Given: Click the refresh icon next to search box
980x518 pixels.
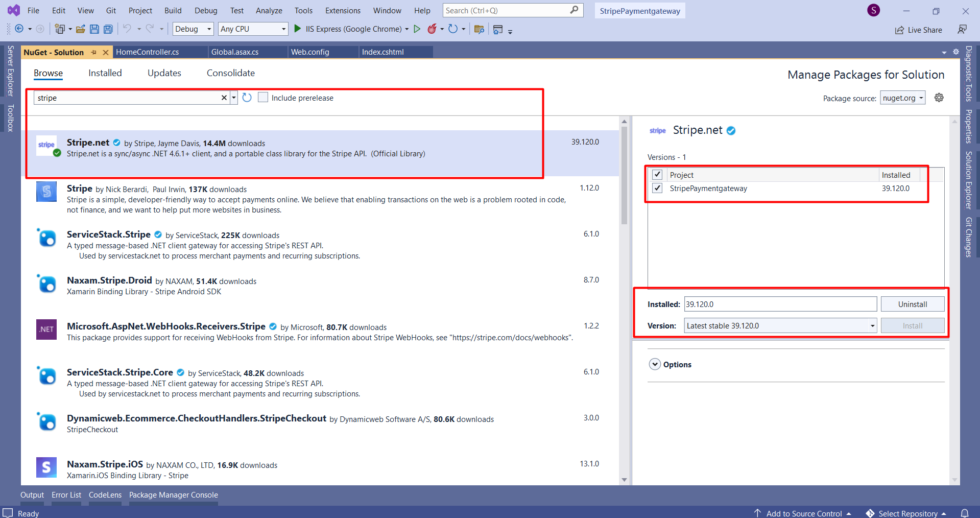Looking at the screenshot, I should pos(247,98).
